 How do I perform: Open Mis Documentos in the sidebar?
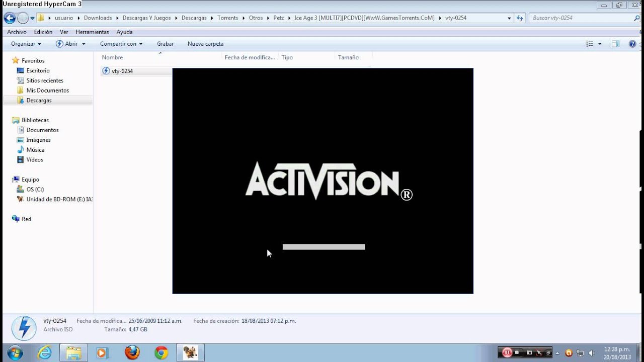(x=47, y=90)
